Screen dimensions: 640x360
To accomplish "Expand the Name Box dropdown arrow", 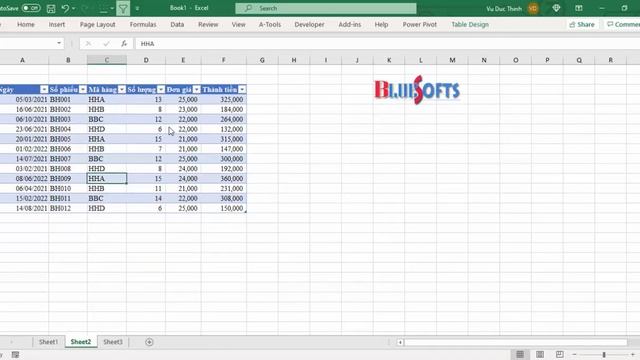I will [59, 43].
